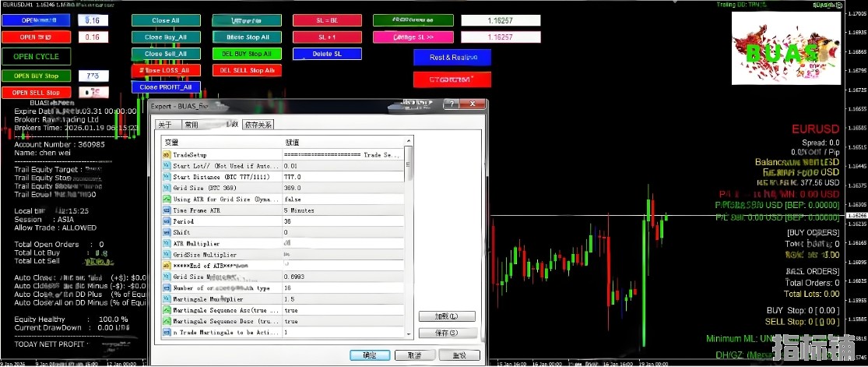This screenshot has width=868, height=367.
Task: Click the TradeSetup row's variable icon
Action: pos(167,155)
